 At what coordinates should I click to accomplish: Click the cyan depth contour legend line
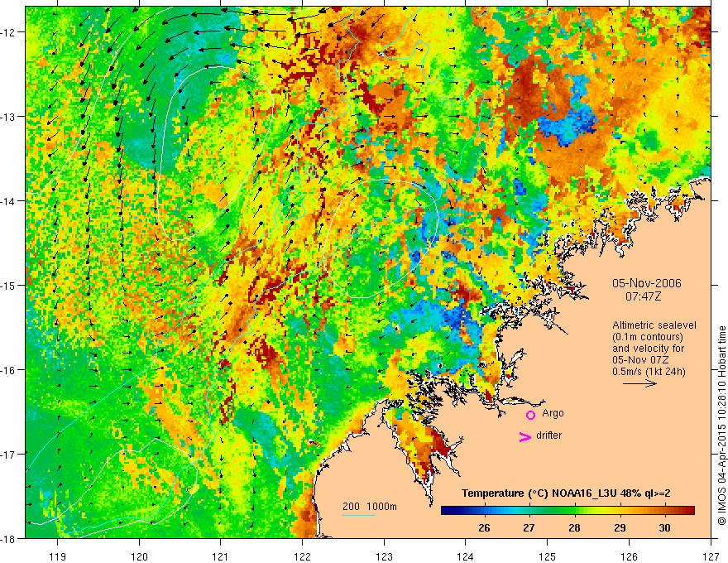pos(359,515)
